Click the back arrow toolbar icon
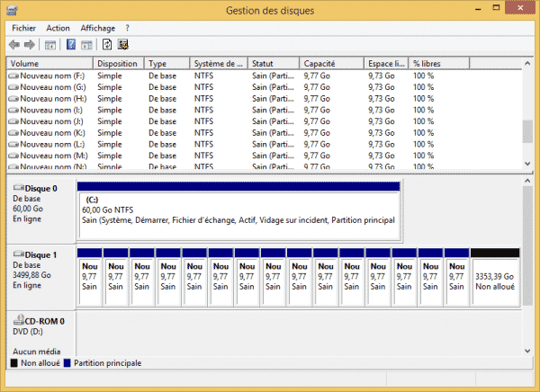 coord(14,44)
